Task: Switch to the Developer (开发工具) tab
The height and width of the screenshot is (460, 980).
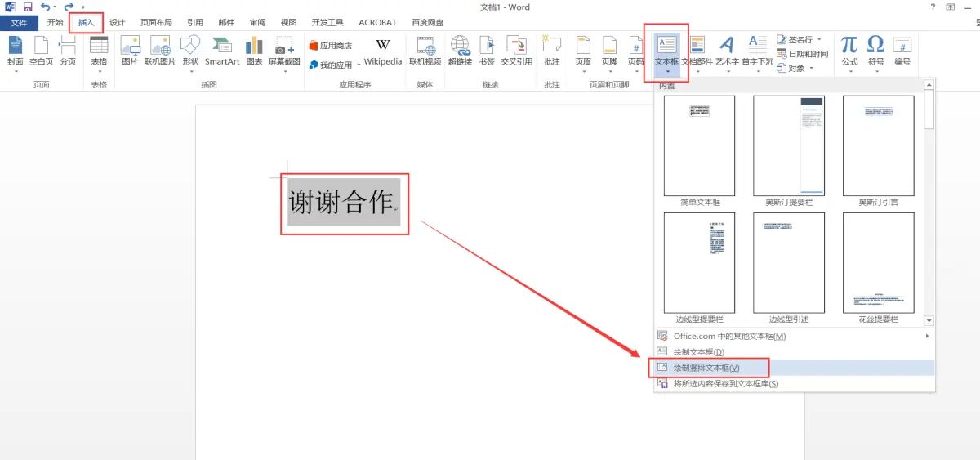Action: click(x=327, y=23)
